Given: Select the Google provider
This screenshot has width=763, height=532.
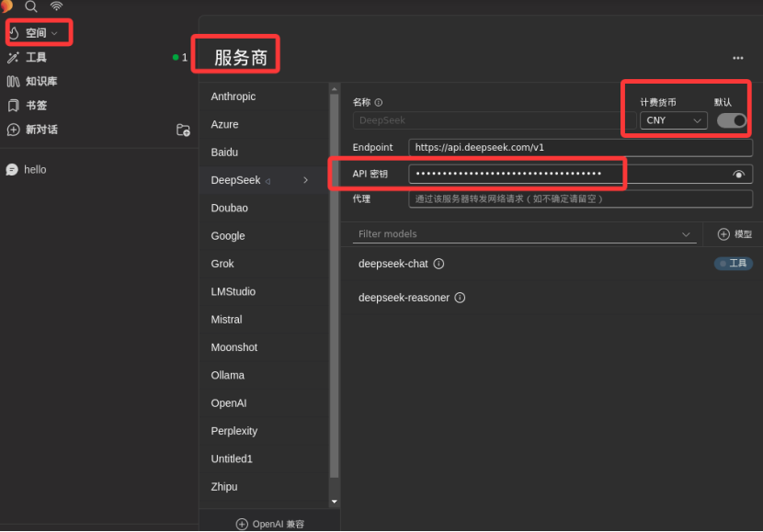Looking at the screenshot, I should 264,236.
